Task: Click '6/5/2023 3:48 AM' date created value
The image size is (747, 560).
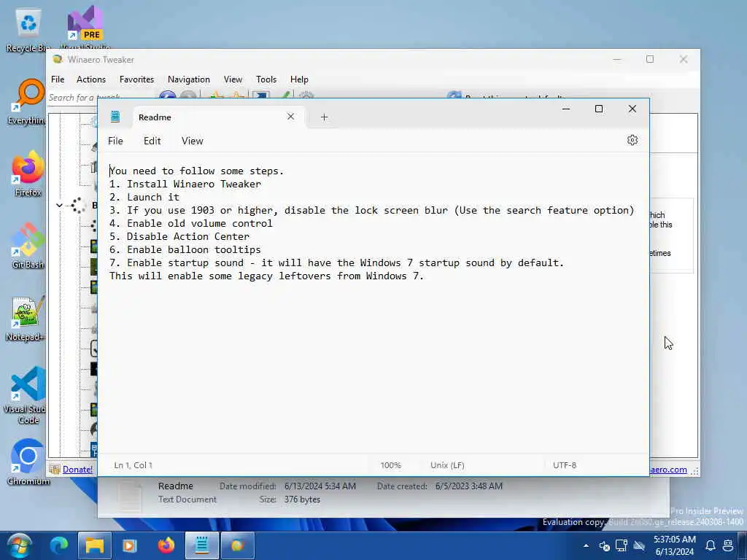Action: click(469, 486)
